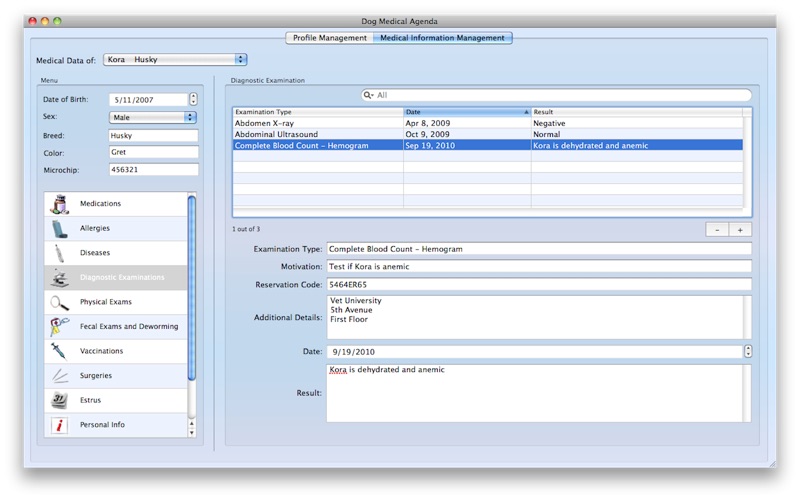
Task: Switch to Medical Information Management tab
Action: pyautogui.click(x=442, y=38)
